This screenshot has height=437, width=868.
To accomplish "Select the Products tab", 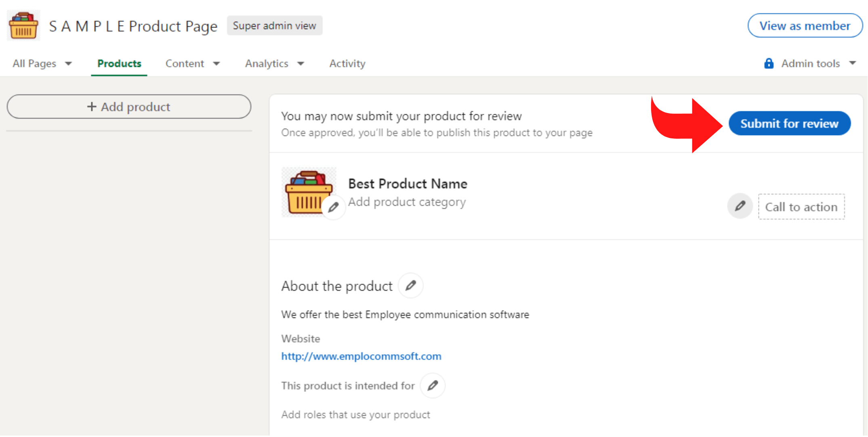I will coord(119,63).
